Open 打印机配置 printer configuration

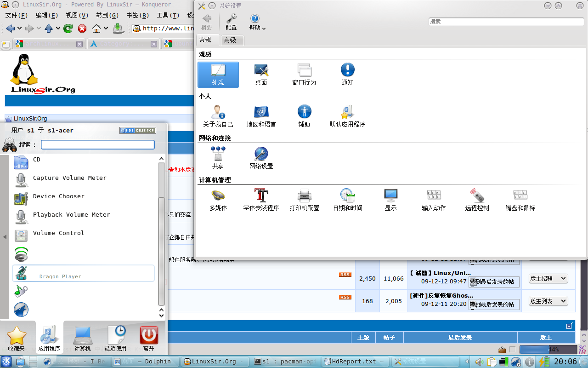pos(304,200)
